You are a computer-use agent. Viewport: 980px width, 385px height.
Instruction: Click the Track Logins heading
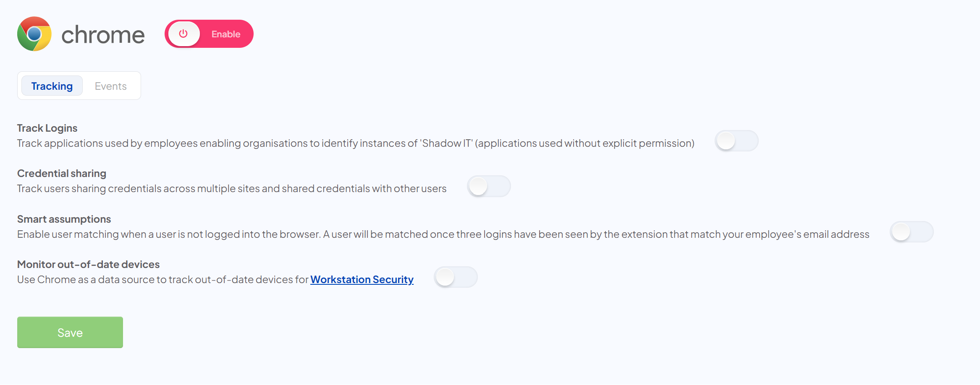(47, 128)
